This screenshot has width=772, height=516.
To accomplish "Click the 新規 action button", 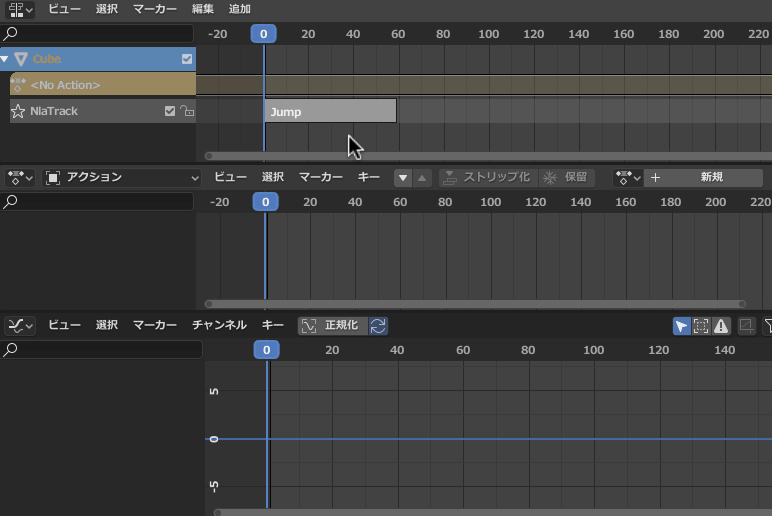I will 704,178.
